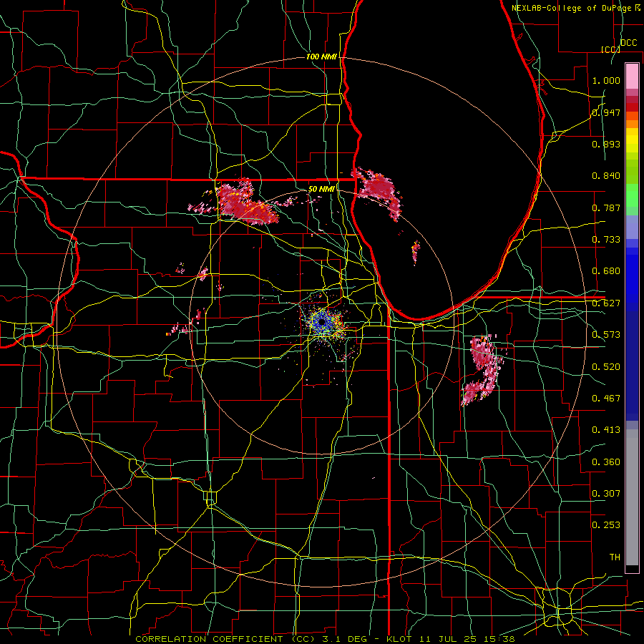644x644 pixels.
Task: Click the "DCC" label above the color scale
Action: coord(628,43)
